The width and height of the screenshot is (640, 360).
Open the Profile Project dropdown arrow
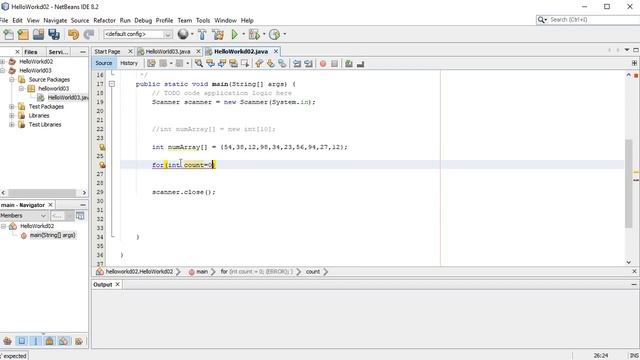click(x=284, y=34)
